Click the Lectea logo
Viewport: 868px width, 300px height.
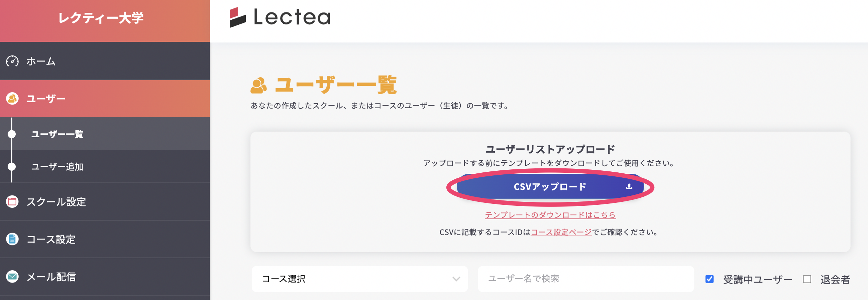click(280, 17)
